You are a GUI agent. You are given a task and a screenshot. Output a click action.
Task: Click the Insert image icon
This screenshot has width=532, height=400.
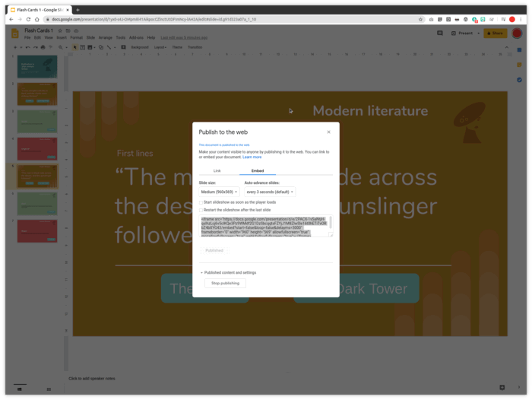(90, 48)
